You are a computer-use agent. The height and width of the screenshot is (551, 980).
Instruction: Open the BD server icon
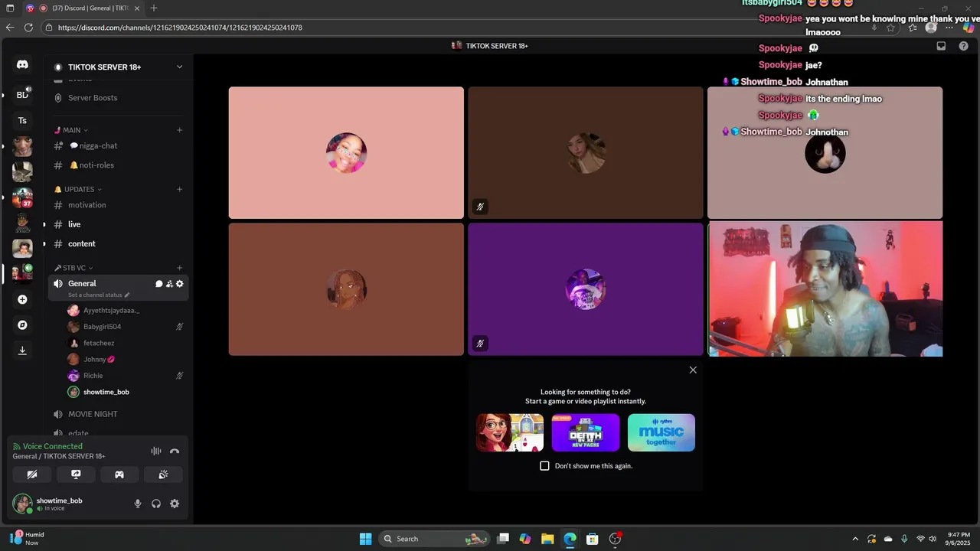22,95
